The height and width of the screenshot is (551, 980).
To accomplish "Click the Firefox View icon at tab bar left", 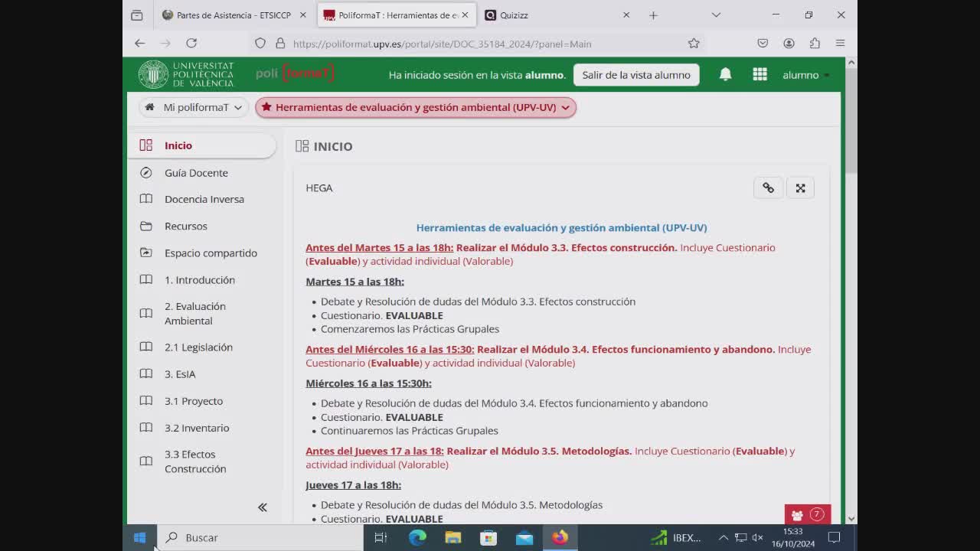I will point(137,15).
